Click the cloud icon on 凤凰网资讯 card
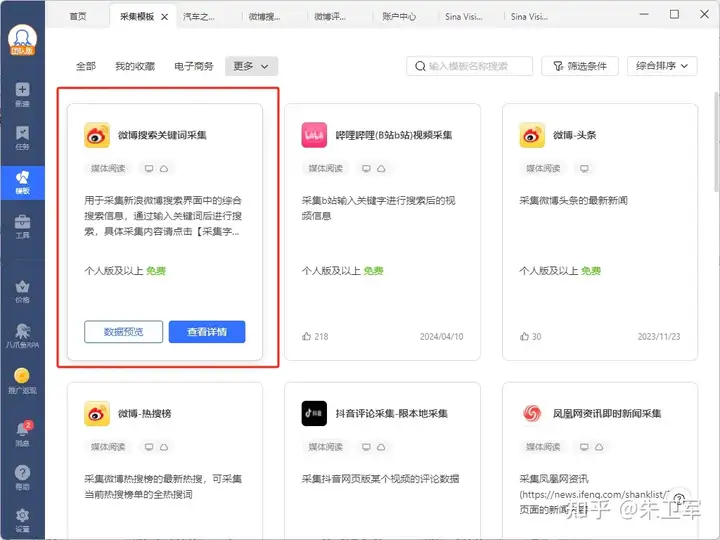The width and height of the screenshot is (720, 540). (x=599, y=447)
